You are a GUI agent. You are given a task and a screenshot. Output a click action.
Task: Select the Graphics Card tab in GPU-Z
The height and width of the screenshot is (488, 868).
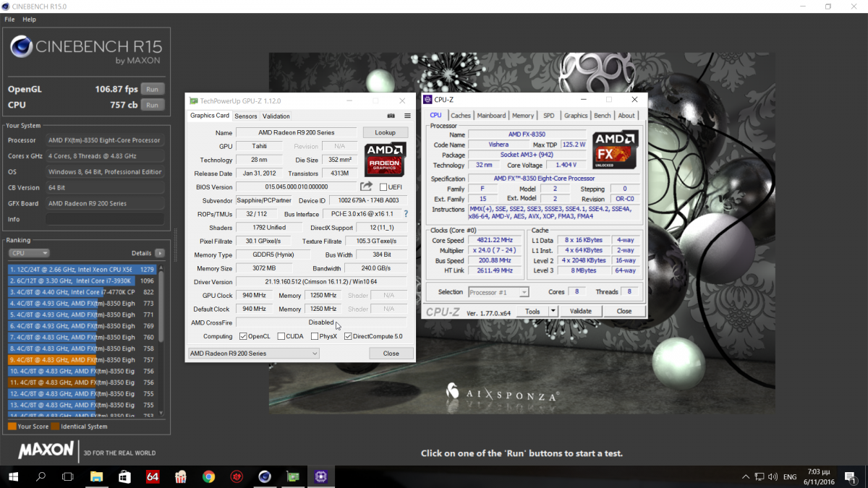tap(209, 115)
